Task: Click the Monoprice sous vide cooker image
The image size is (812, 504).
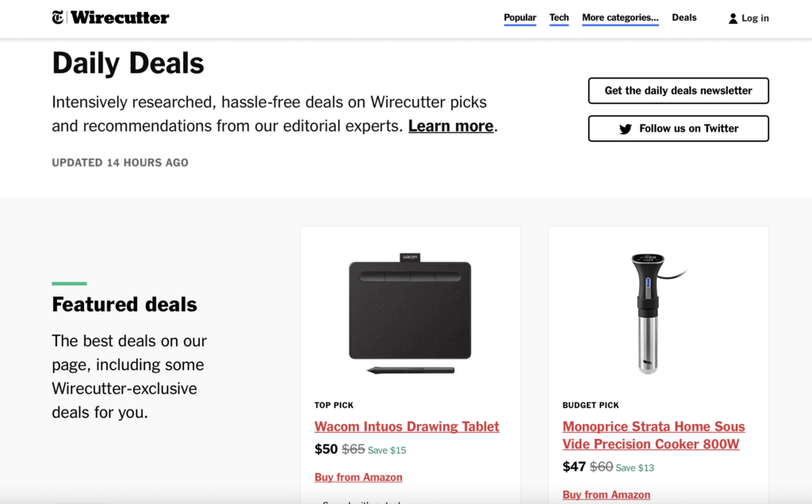Action: point(653,313)
